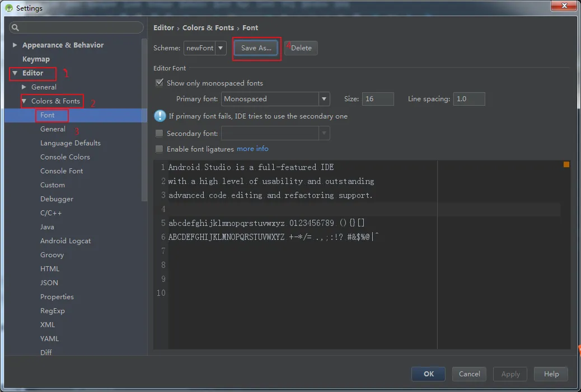Select RegExp colors entry
The width and height of the screenshot is (581, 392).
click(x=53, y=311)
